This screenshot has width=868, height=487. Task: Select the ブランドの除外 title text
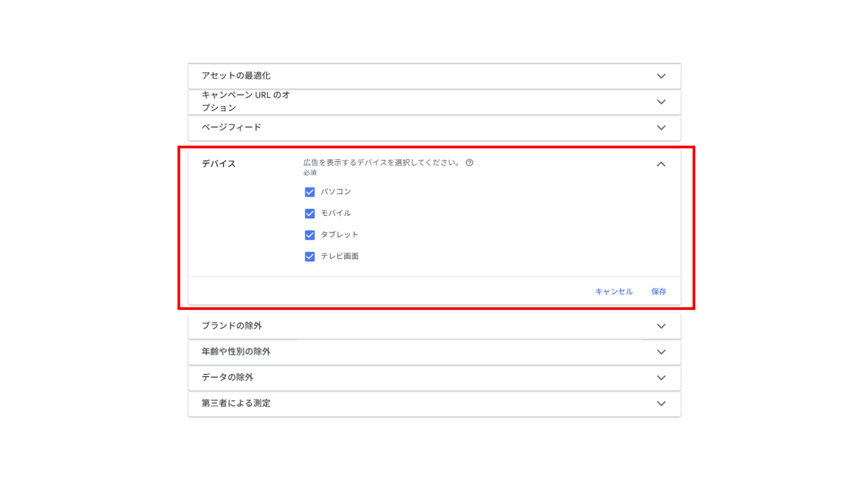click(x=232, y=326)
